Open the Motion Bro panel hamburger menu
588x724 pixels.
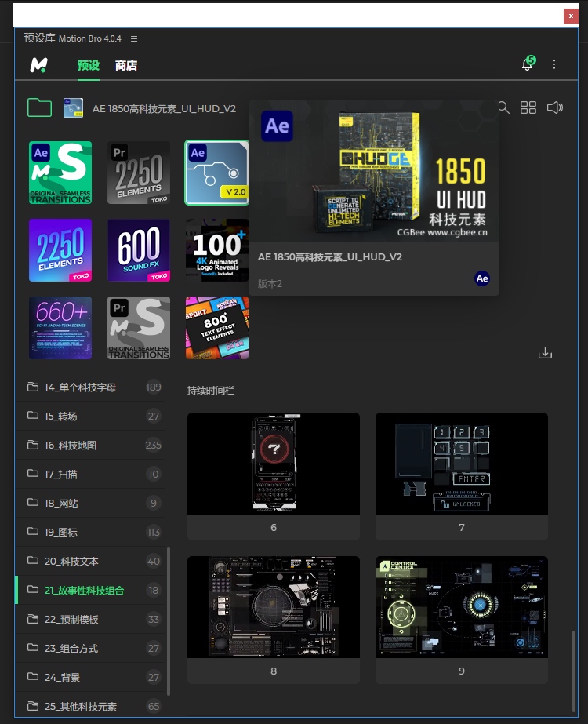coord(134,38)
